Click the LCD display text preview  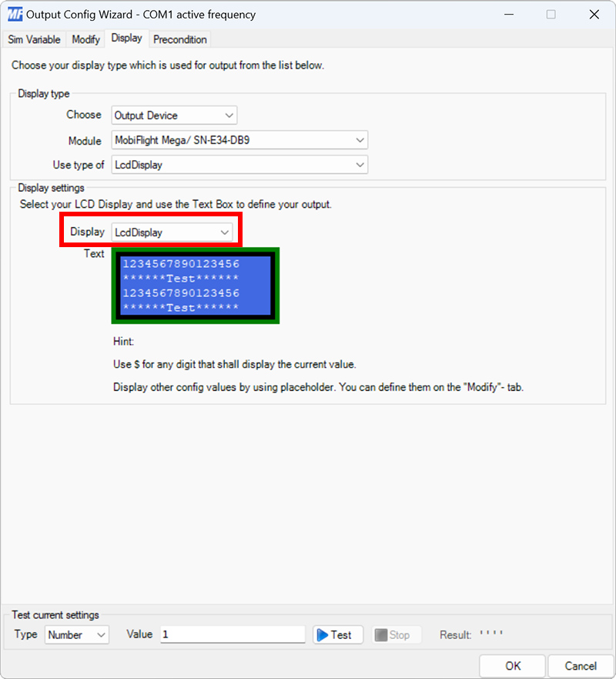pyautogui.click(x=195, y=286)
